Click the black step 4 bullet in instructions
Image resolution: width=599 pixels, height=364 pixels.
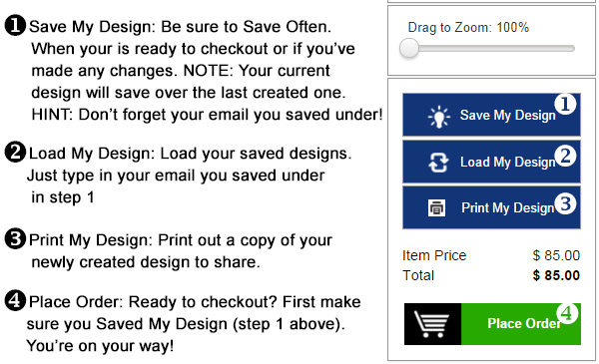15,300
